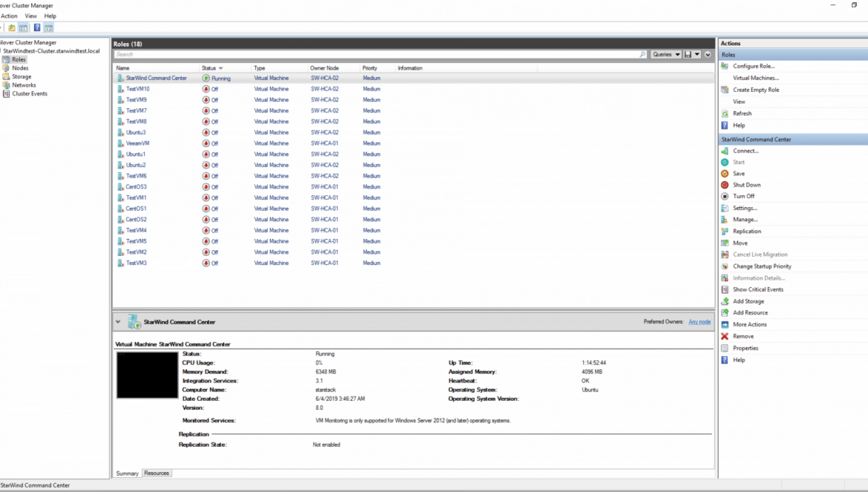Click the Add Resource icon

tap(725, 312)
